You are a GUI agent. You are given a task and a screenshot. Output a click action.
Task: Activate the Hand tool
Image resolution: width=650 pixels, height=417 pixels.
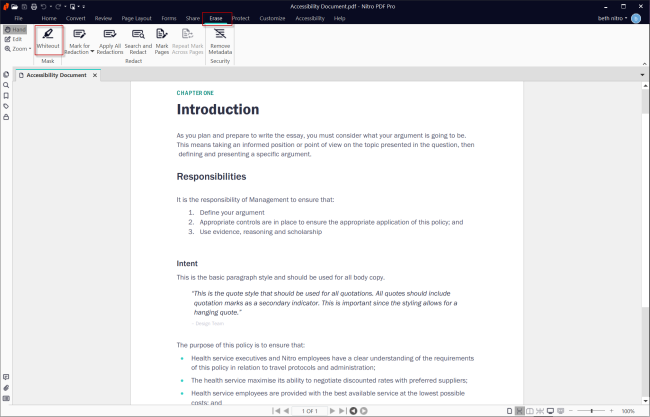pyautogui.click(x=14, y=30)
